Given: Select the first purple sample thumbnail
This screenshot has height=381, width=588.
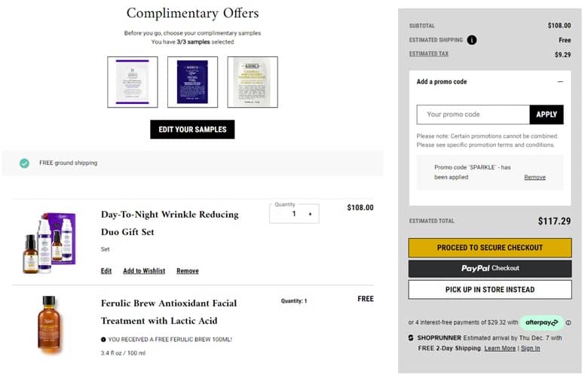Looking at the screenshot, I should 133,81.
